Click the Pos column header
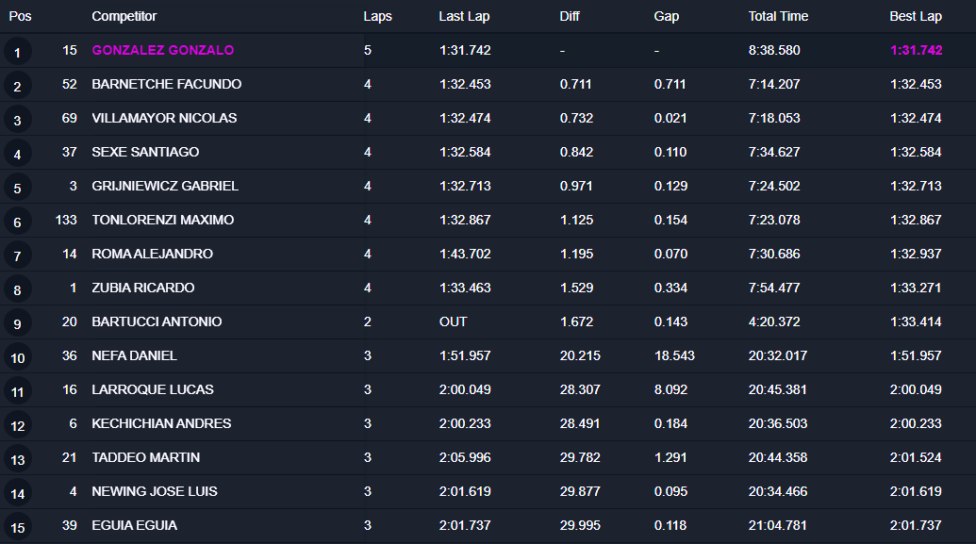Image resolution: width=976 pixels, height=544 pixels. 20,16
